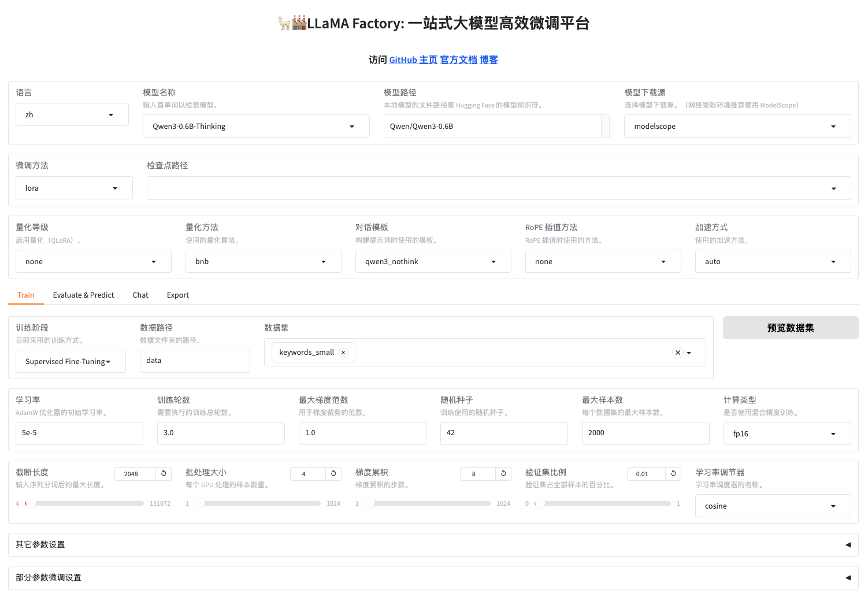Open the 数据集 dropdown arrow
Image resolution: width=868 pixels, height=593 pixels.
tap(689, 353)
